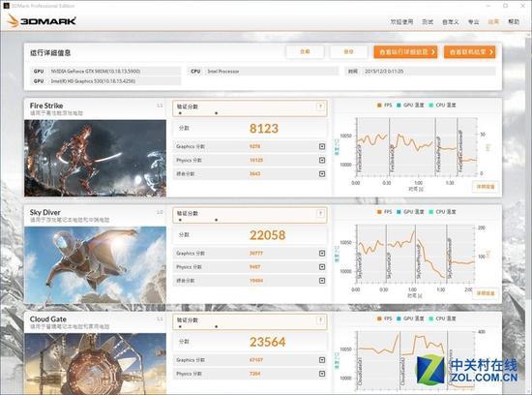Toggle the FPS legend in the Fire Strike chart
Image resolution: width=532 pixels, height=395 pixels.
385,106
